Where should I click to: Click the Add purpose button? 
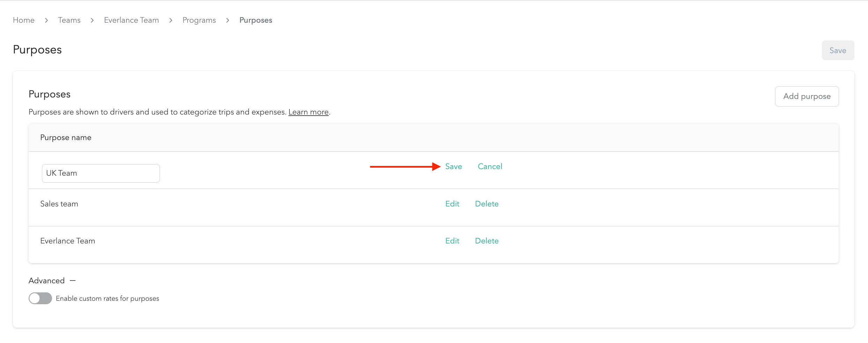pos(807,96)
